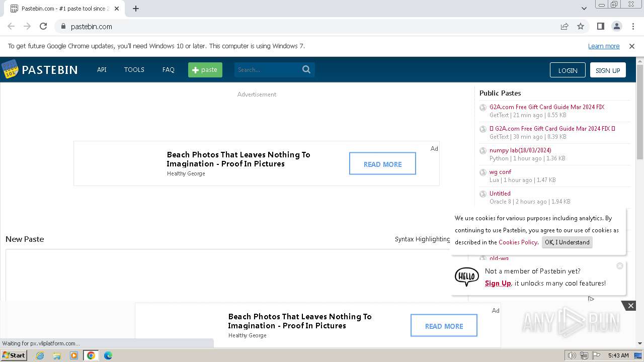Click the New Paste text area
This screenshot has height=362, width=644.
[x=236, y=275]
